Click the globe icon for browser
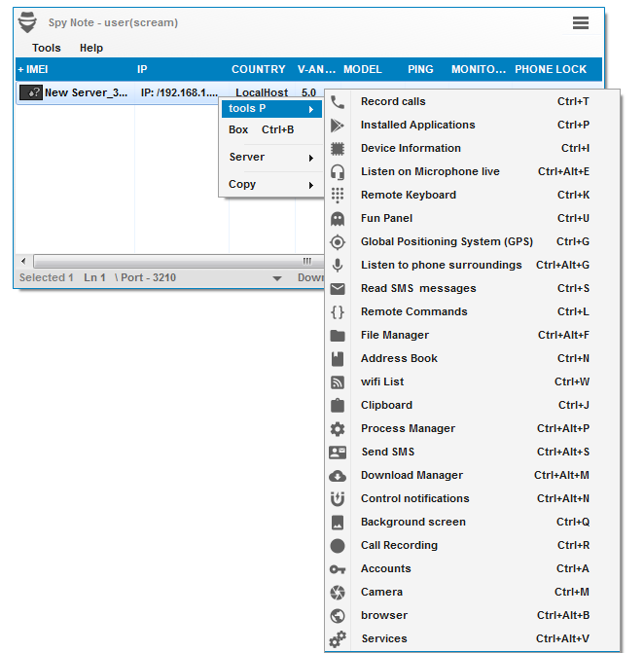Screen dimensions: 644x653 click(338, 615)
